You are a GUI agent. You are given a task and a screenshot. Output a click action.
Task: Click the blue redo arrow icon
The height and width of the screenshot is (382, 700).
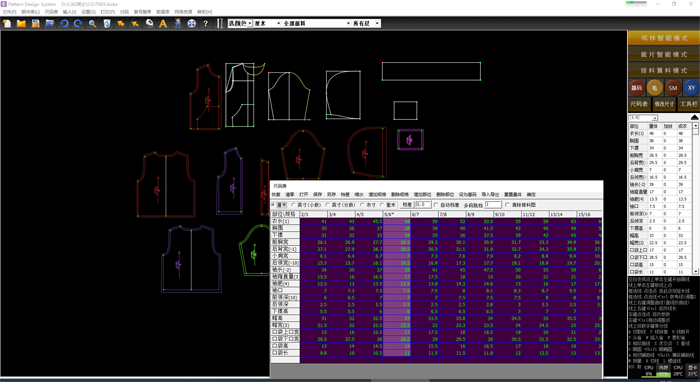(x=78, y=23)
